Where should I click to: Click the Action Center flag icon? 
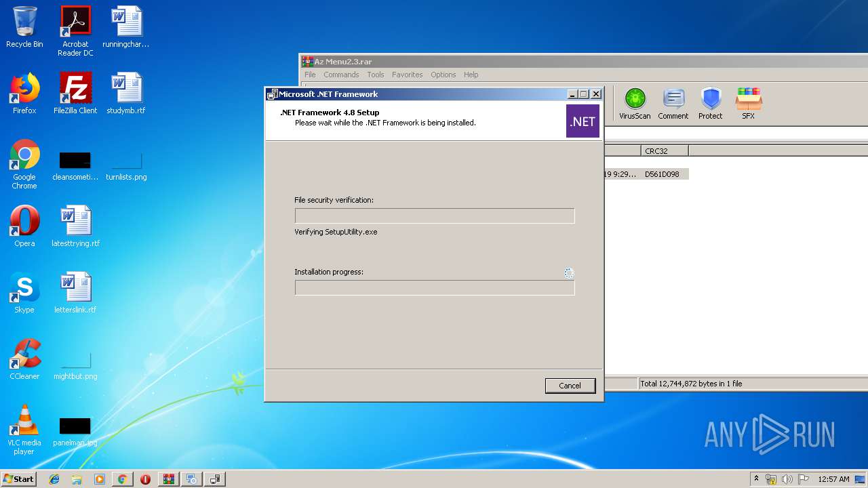click(804, 479)
